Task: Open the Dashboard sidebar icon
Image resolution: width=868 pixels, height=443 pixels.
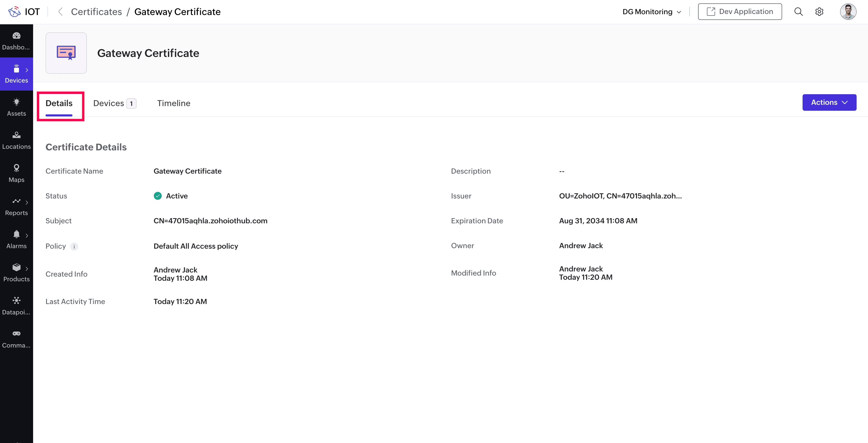Action: pyautogui.click(x=16, y=40)
